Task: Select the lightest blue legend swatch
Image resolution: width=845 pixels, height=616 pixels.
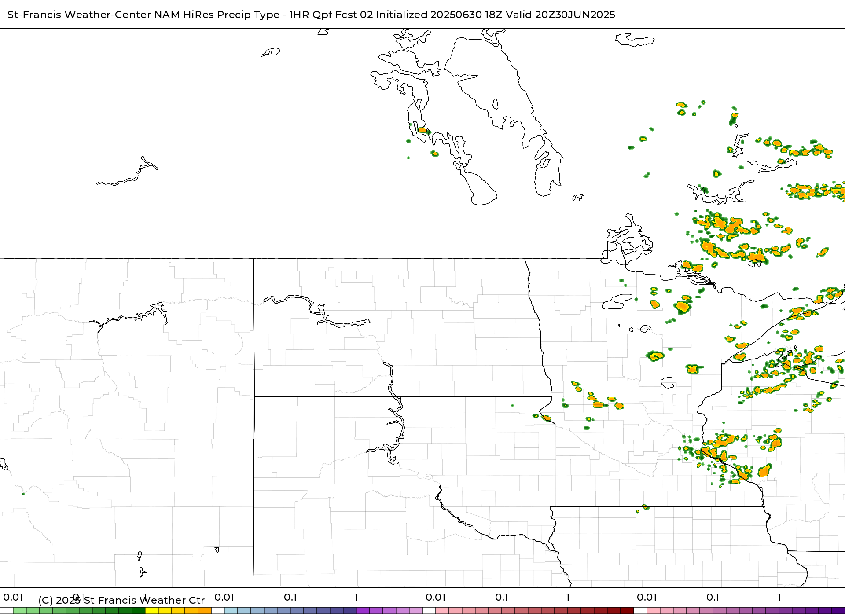Action: click(x=231, y=611)
